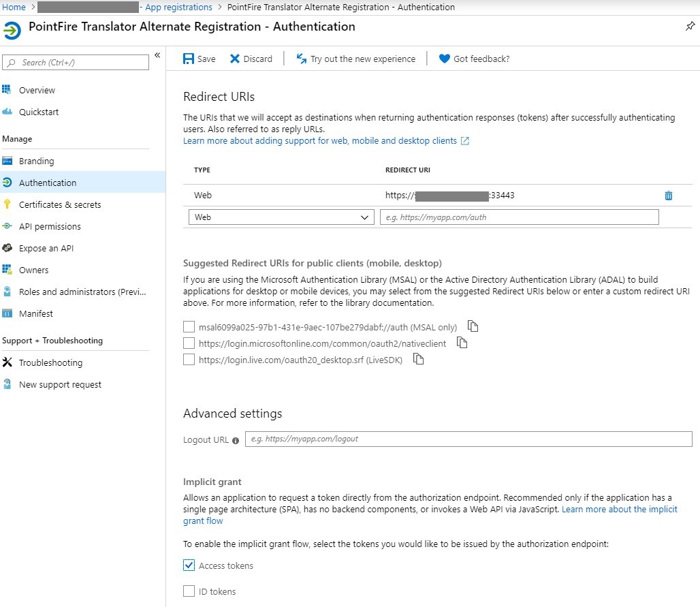
Task: Click the Save button label
Action: [x=206, y=59]
